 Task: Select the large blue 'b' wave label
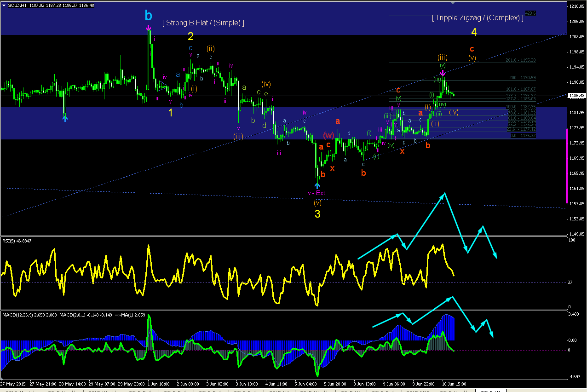click(x=148, y=16)
